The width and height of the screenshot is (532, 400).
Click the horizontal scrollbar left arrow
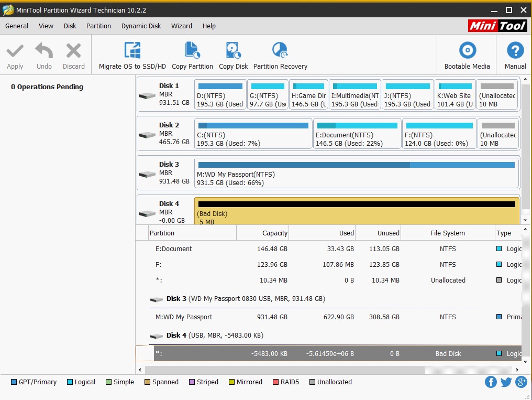140,370
